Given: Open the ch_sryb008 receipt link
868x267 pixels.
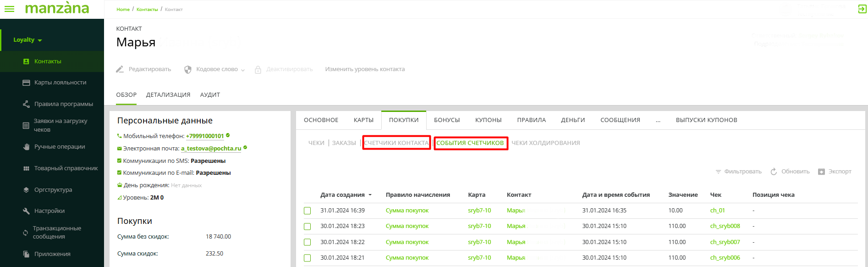Looking at the screenshot, I should (x=725, y=226).
